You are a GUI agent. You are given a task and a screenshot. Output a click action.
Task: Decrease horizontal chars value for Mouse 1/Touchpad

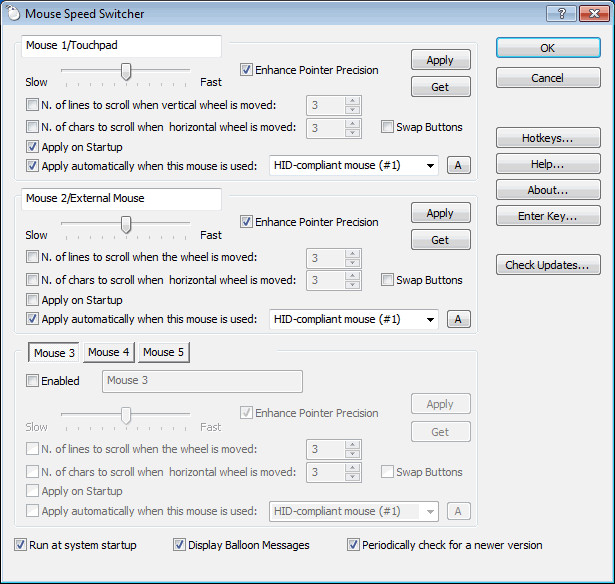tap(353, 133)
